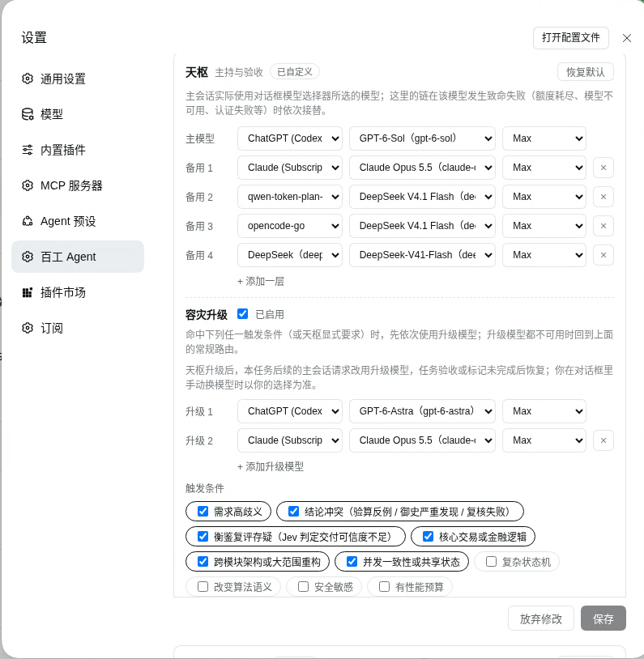Enable the 改变算法语义 trigger

tap(203, 587)
